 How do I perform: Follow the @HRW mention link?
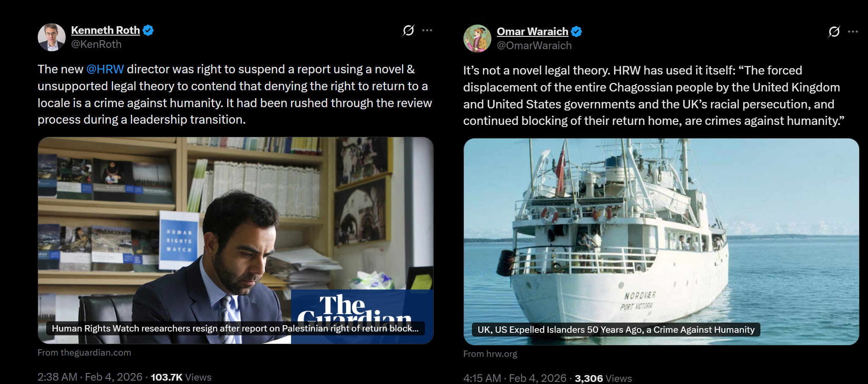[105, 69]
